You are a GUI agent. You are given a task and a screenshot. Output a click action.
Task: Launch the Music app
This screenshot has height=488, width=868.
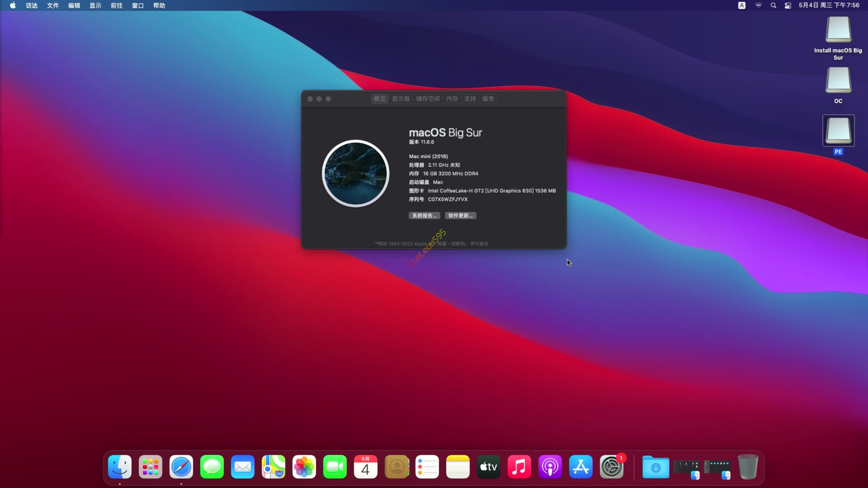(519, 467)
